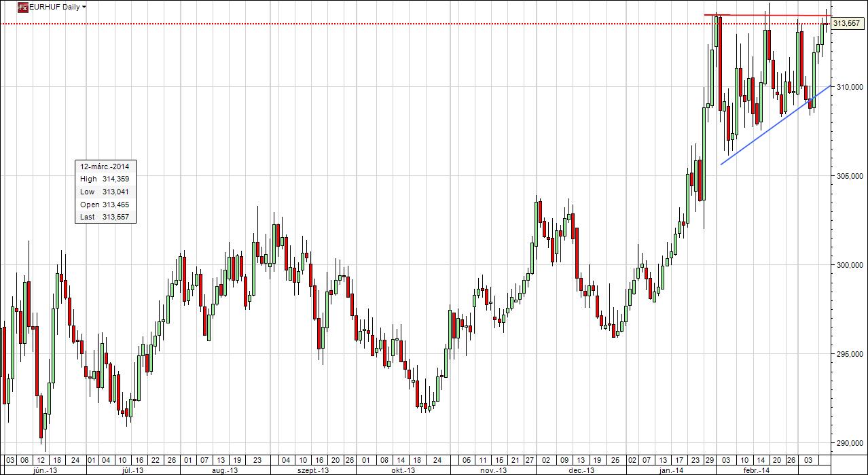Click the 295,000 price axis label
Viewport: 868px width, 475px height.
click(850, 354)
